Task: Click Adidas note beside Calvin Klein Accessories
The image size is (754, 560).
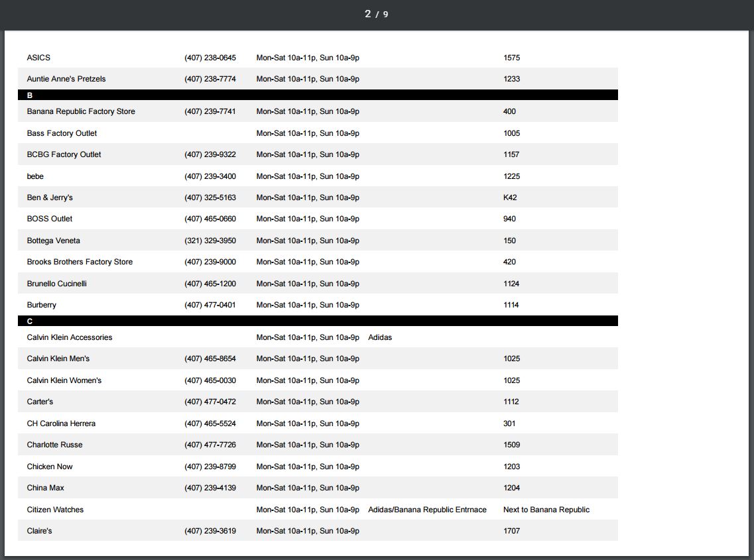Action: (380, 337)
